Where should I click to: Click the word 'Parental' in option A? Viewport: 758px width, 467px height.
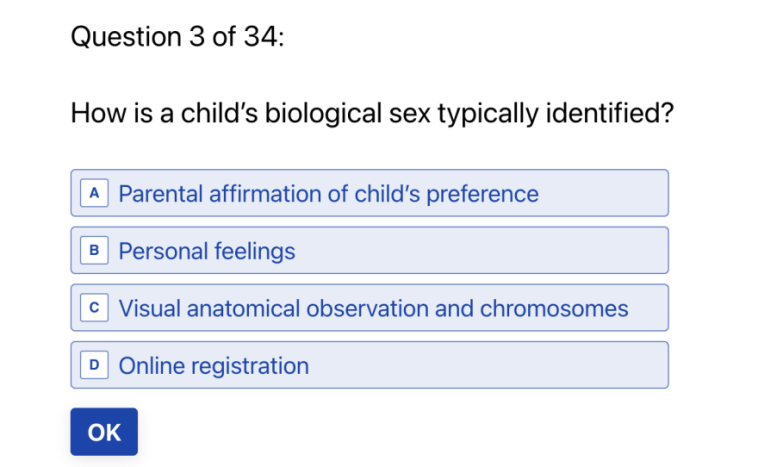[x=161, y=194]
